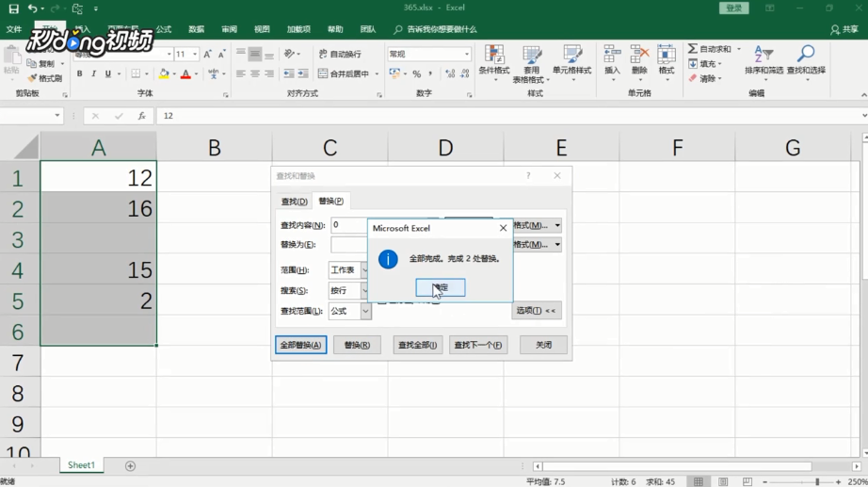Toggle Italic formatting
Image resolution: width=868 pixels, height=487 pixels.
pyautogui.click(x=93, y=73)
